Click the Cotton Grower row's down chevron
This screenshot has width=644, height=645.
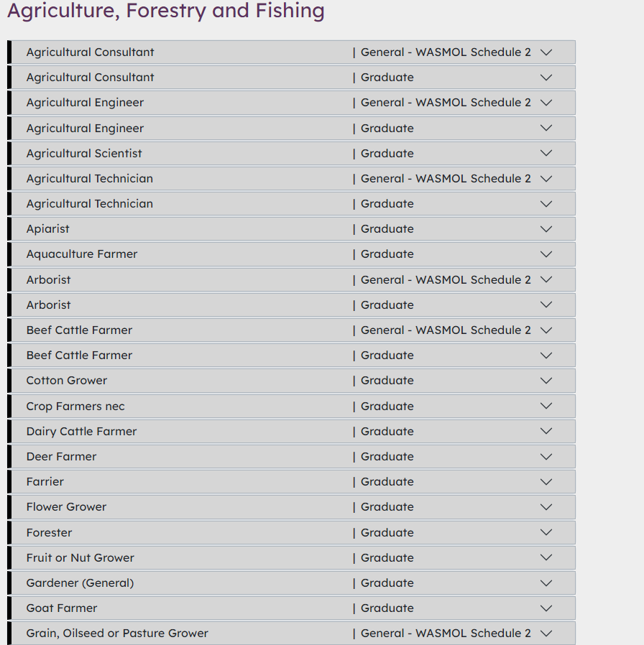546,381
